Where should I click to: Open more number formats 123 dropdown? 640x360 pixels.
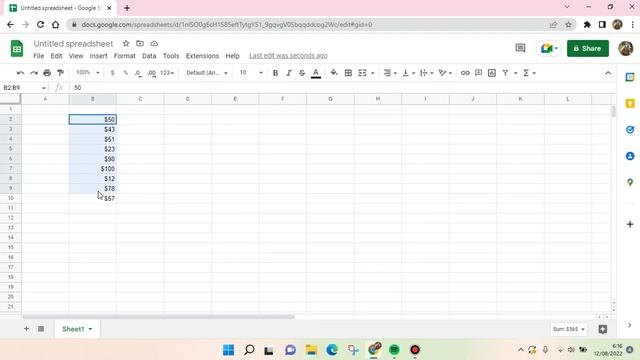pos(167,73)
